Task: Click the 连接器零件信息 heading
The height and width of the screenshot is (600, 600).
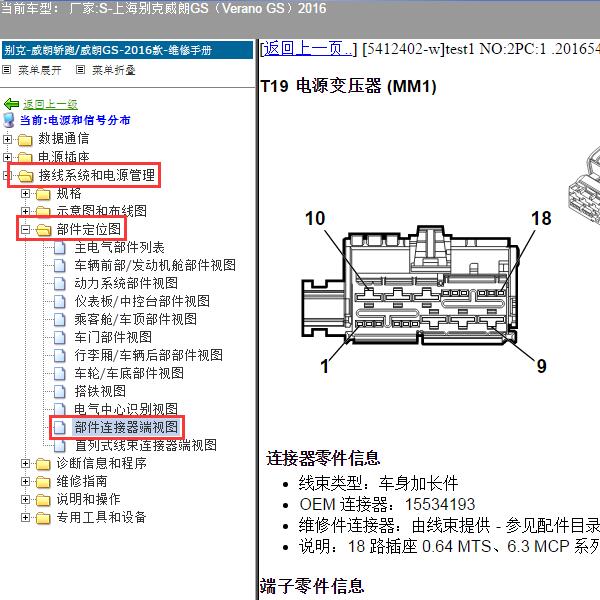Action: click(323, 458)
